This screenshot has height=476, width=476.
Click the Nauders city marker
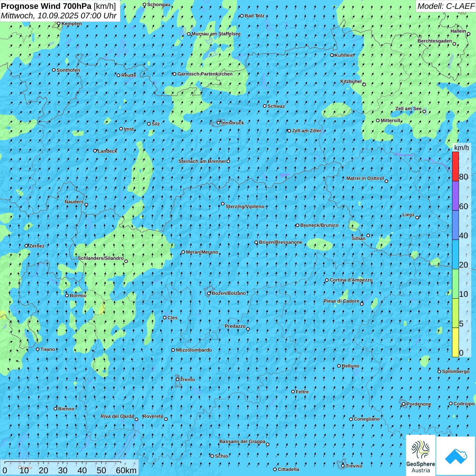click(x=86, y=205)
